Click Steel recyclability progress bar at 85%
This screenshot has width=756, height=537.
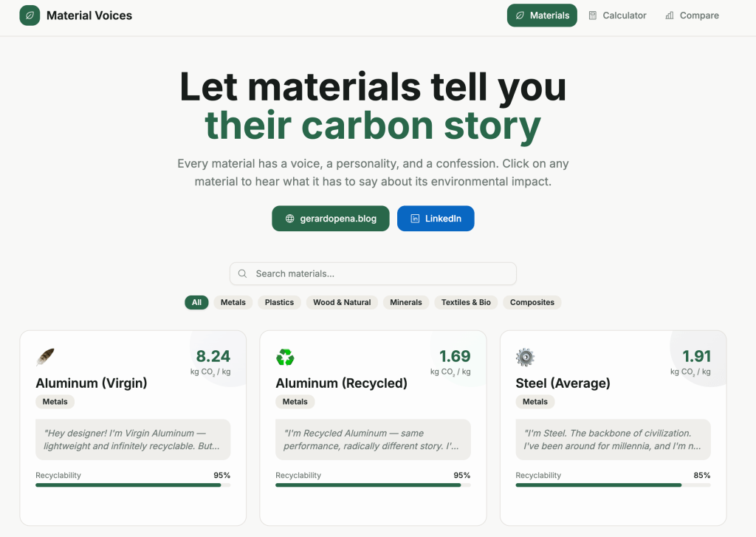point(613,485)
